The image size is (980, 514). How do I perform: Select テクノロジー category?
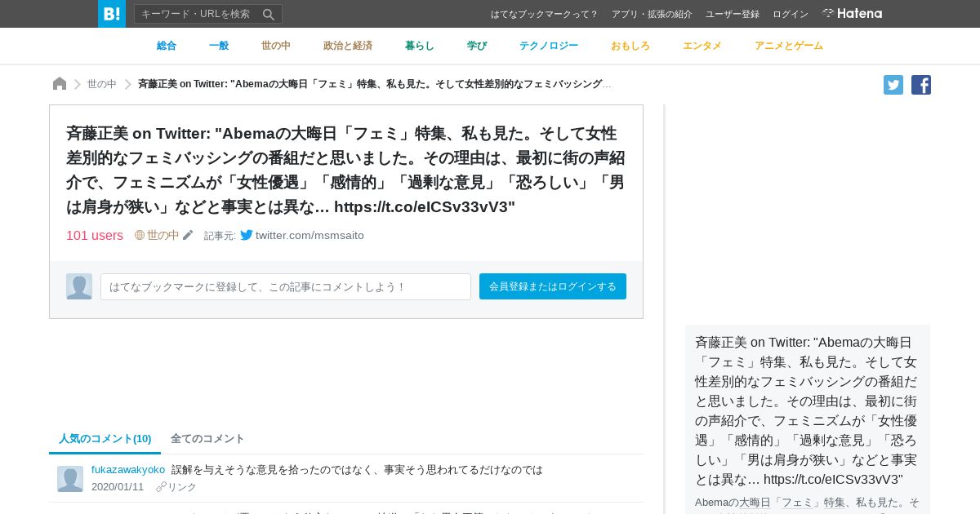point(549,46)
